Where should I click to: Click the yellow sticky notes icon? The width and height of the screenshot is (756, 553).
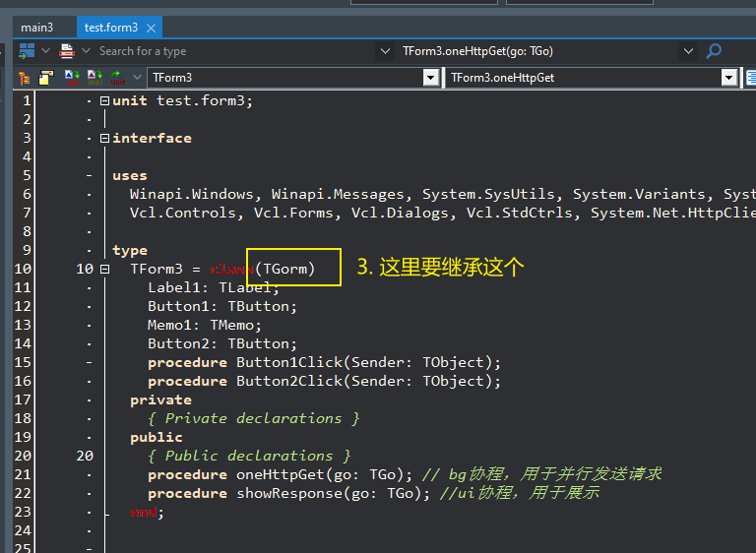click(46, 78)
